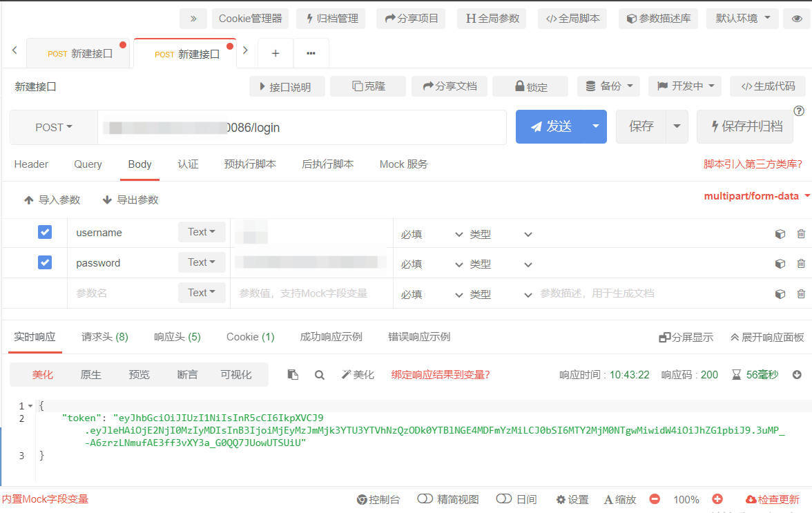
Task: Switch to 预执行脚本 pre-script tab
Action: [250, 164]
